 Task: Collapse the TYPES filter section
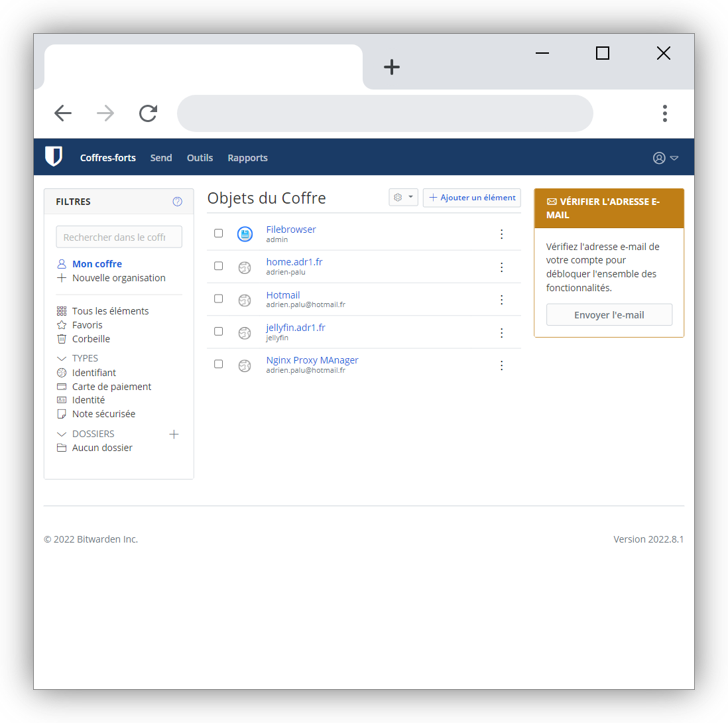coord(62,359)
